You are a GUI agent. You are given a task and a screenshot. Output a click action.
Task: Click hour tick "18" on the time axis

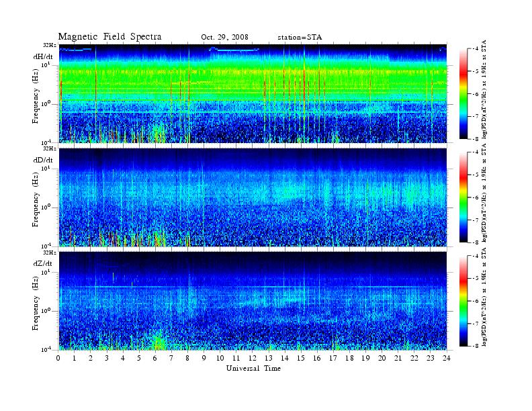[x=349, y=358]
